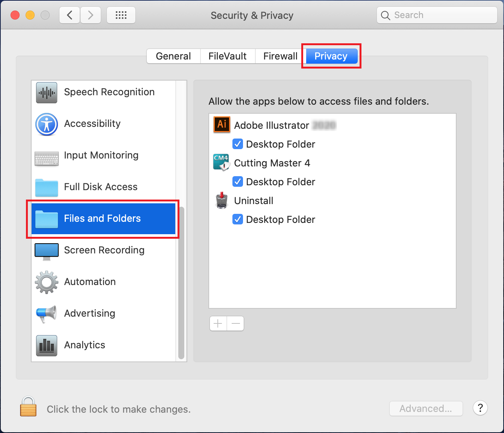Click the Screen Recording monitor icon
This screenshot has height=433, width=504.
(47, 252)
